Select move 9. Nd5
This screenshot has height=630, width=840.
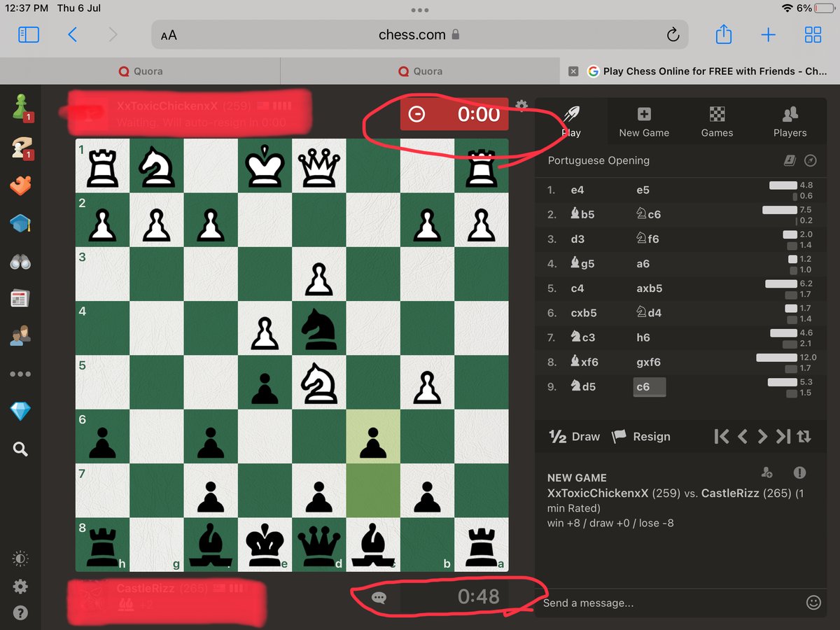[582, 386]
